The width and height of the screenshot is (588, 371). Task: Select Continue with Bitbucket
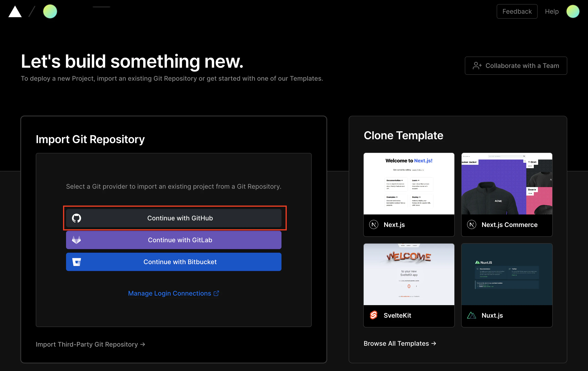[174, 262]
